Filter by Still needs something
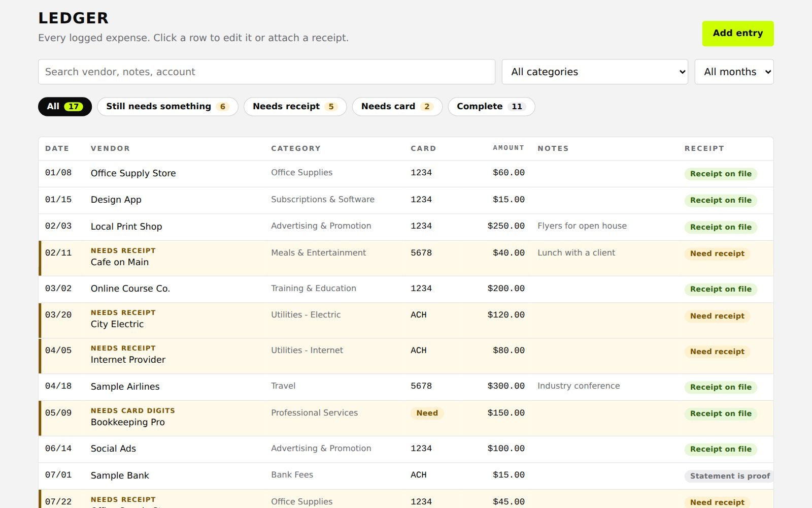This screenshot has height=508, width=812. click(x=167, y=107)
